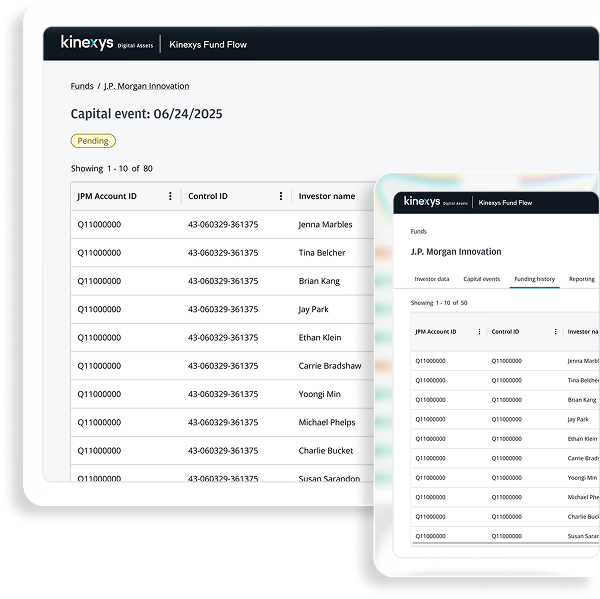Click Showing 1 - 10 of 80 text

pyautogui.click(x=112, y=169)
